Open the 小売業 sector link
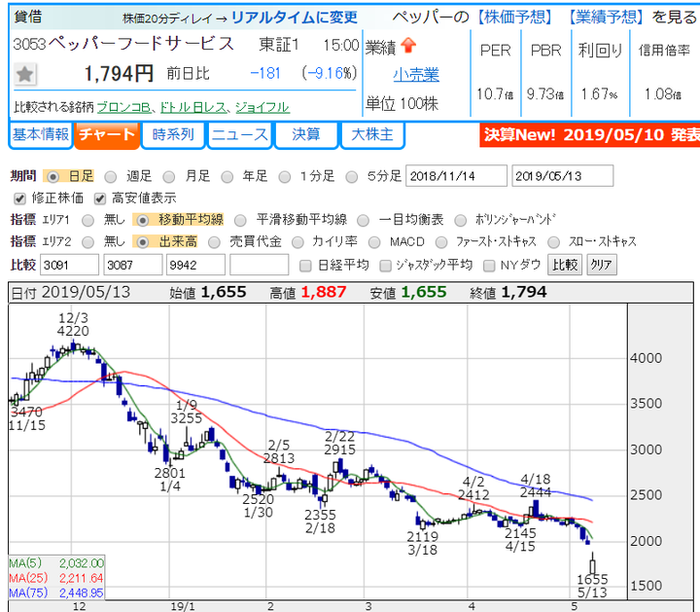The height and width of the screenshot is (612, 700). [x=416, y=74]
